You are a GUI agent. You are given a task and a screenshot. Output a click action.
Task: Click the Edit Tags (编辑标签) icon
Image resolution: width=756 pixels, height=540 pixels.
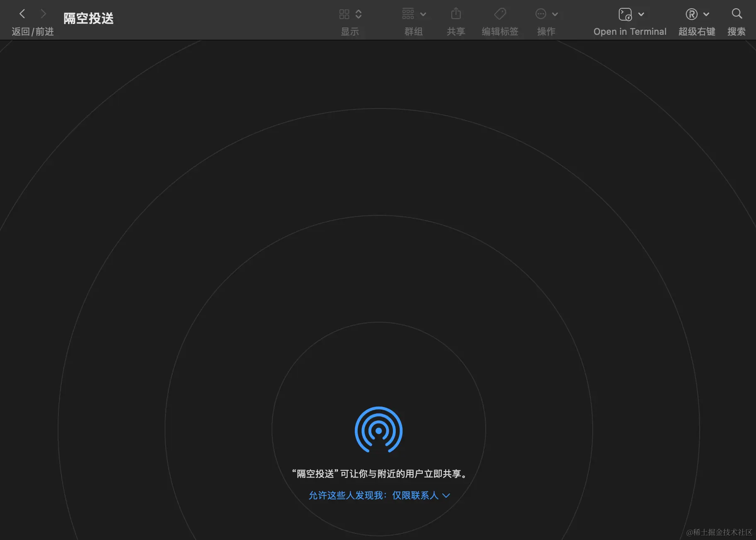500,14
